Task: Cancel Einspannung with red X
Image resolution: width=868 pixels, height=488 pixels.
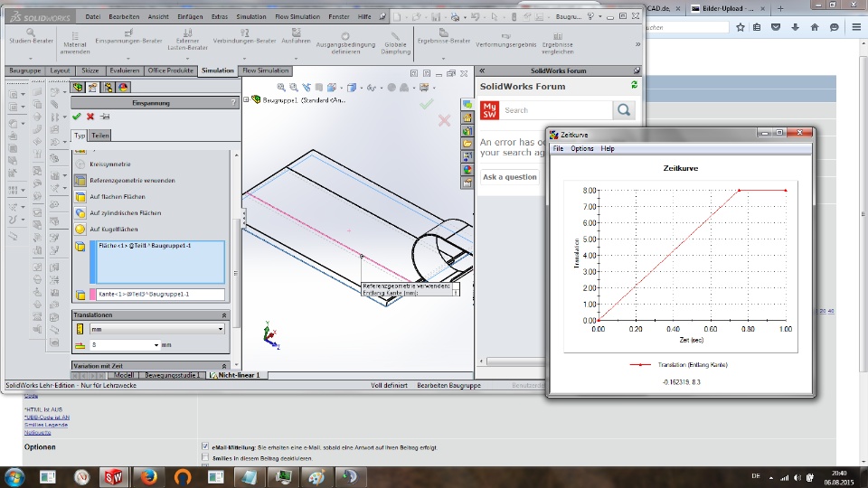Action: (90, 117)
